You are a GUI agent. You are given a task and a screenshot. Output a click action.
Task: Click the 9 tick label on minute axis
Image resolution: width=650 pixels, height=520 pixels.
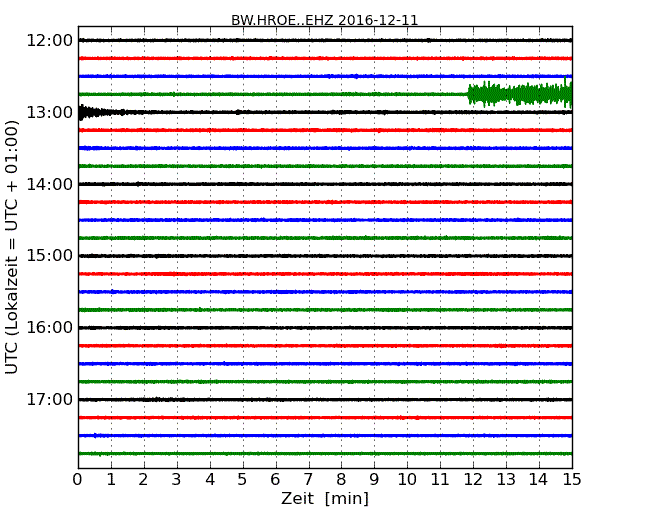(374, 480)
